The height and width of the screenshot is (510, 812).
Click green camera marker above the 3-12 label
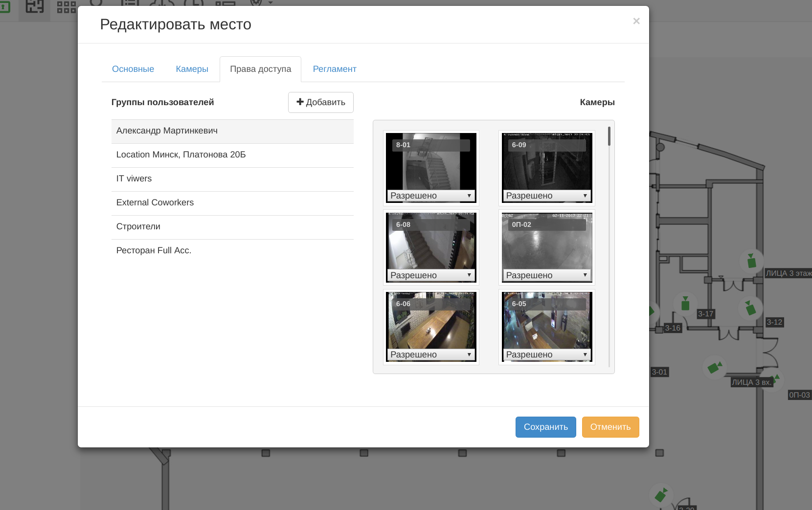tap(750, 307)
